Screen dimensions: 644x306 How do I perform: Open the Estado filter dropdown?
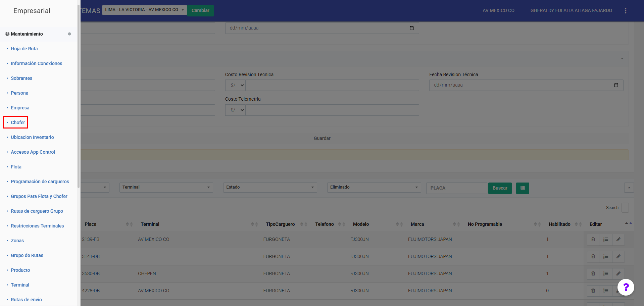pos(270,188)
